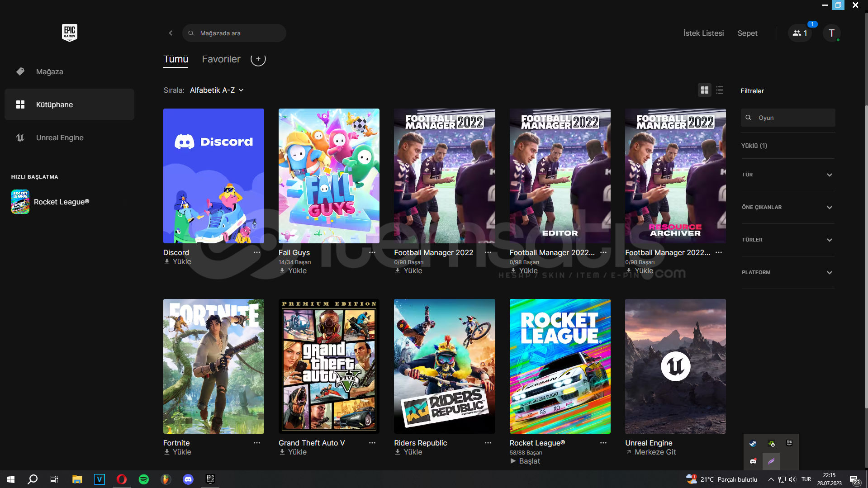The height and width of the screenshot is (488, 868).
Task: Expand the PLATFORM filter
Action: (x=787, y=272)
